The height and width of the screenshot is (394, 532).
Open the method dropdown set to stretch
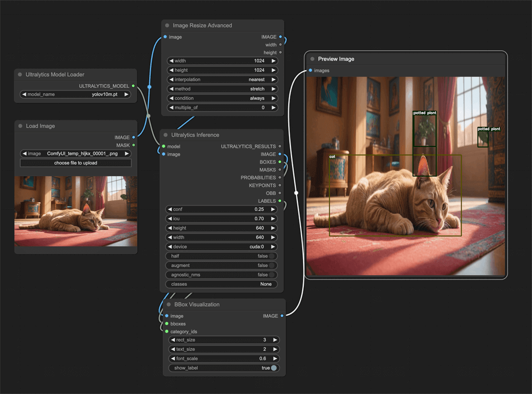pos(222,89)
